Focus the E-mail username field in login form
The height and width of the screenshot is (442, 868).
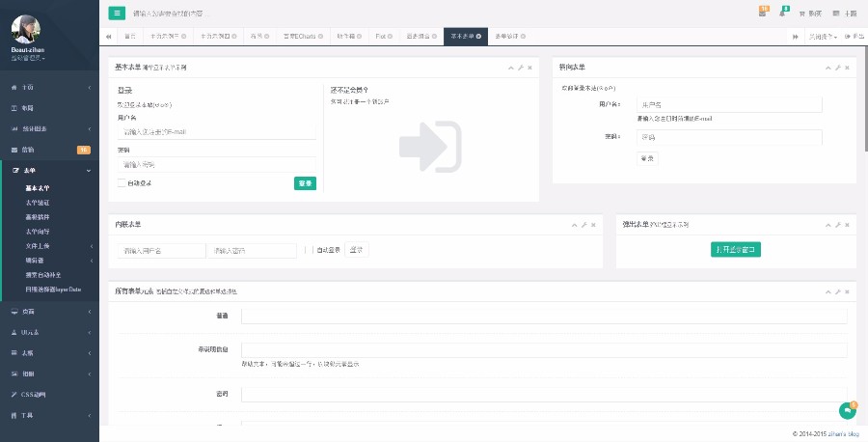tap(216, 132)
